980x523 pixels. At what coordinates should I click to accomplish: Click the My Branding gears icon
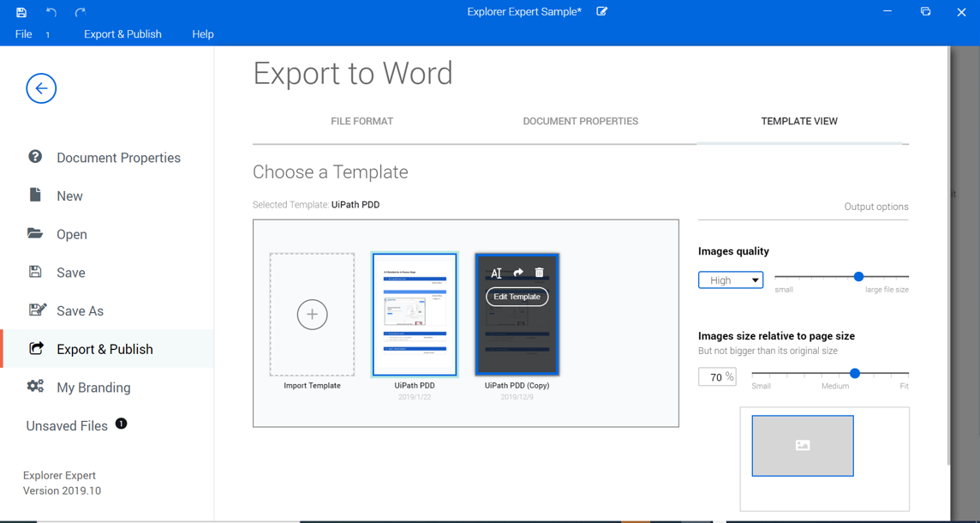click(x=36, y=386)
